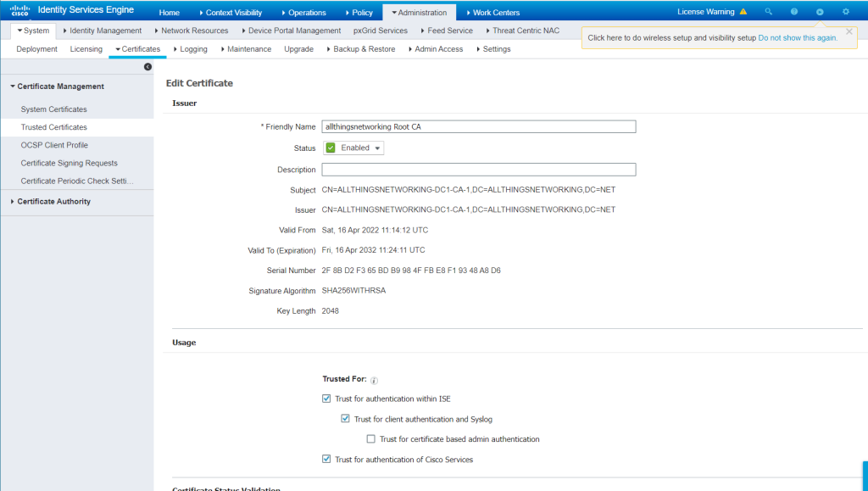
Task: Open the Status Enabled dropdown
Action: [x=353, y=148]
